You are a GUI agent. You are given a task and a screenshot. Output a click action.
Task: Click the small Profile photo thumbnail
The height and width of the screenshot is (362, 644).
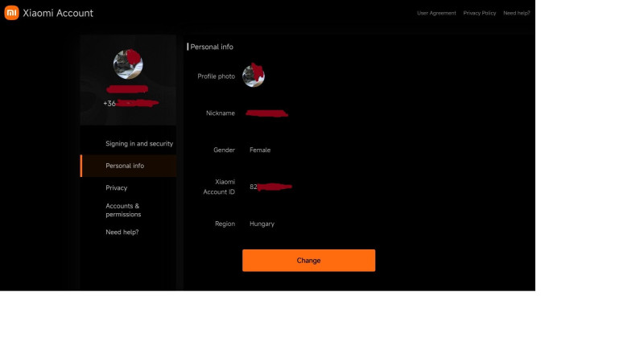click(254, 76)
